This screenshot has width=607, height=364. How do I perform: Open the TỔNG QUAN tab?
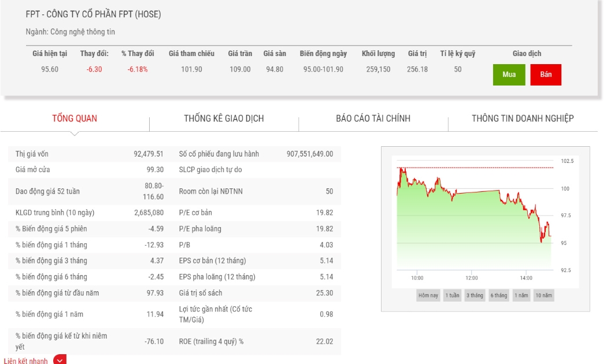[x=75, y=118]
